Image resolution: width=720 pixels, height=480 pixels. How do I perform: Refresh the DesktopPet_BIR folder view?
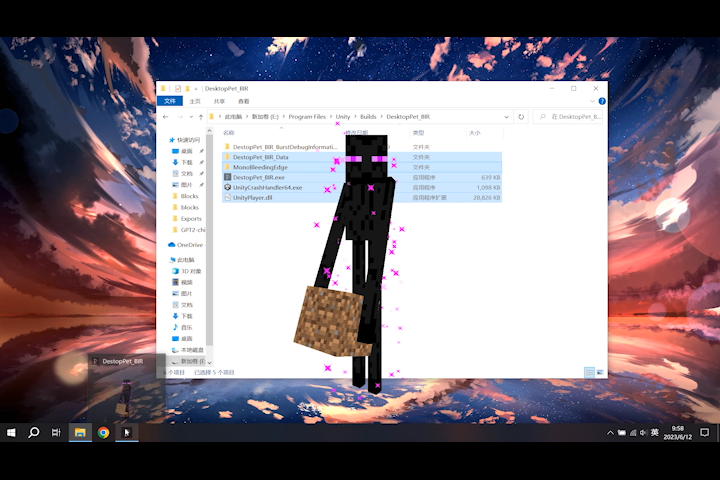click(x=521, y=117)
